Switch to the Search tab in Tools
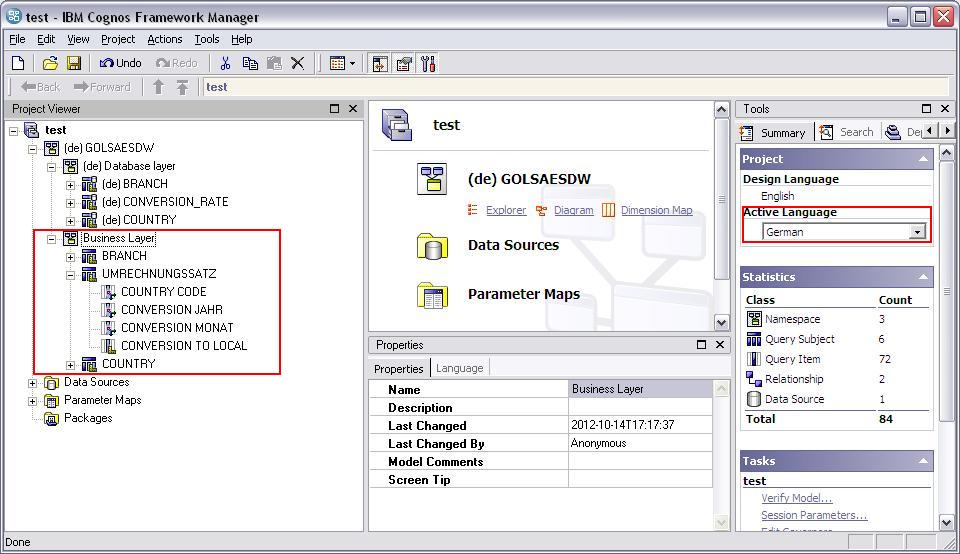960x554 pixels. tap(849, 132)
